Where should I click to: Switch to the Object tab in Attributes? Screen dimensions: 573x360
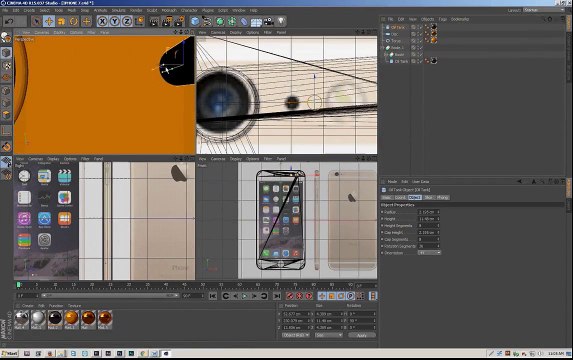point(414,197)
